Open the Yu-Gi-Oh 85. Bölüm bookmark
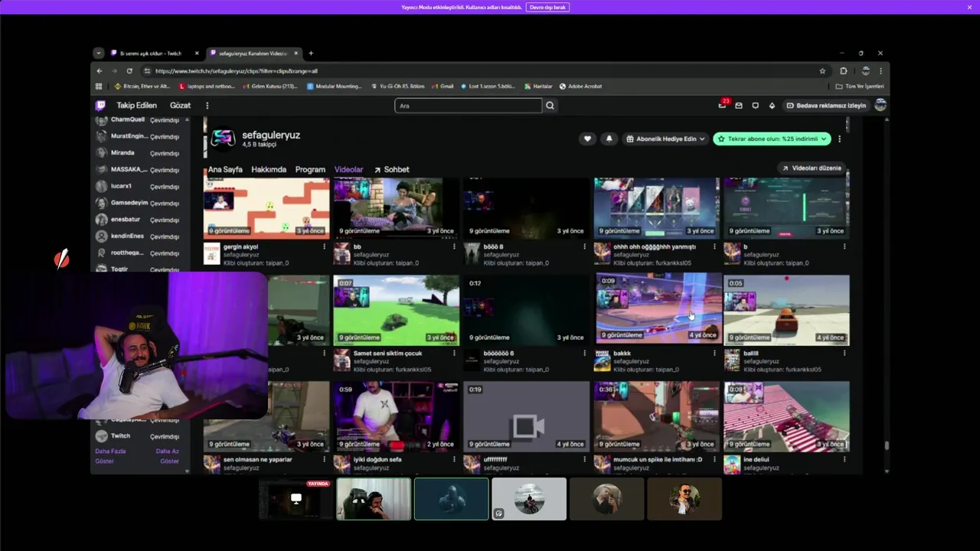Viewport: 980px width, 551px height. [x=397, y=86]
